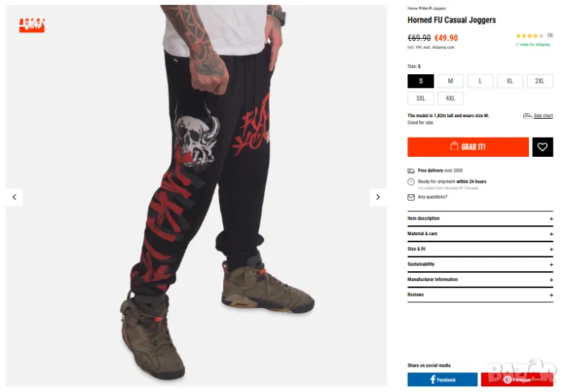Select size M
Screen dimensions: 565x392
click(x=451, y=81)
